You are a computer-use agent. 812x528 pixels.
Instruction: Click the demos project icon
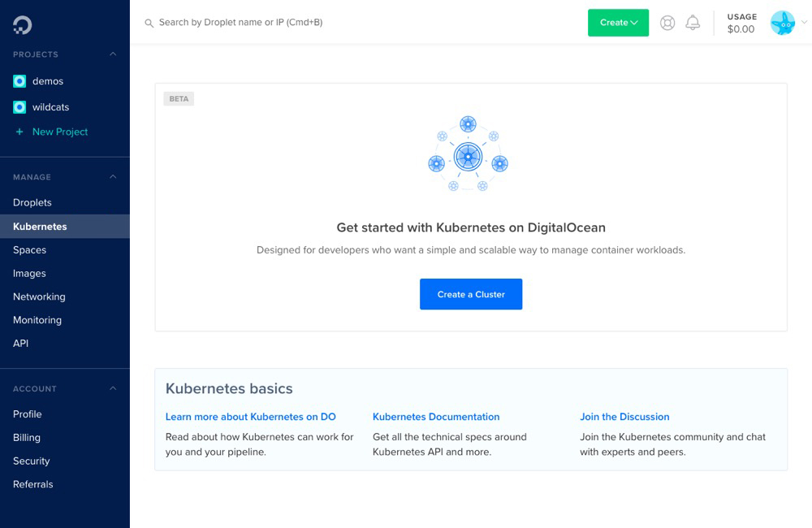(19, 81)
